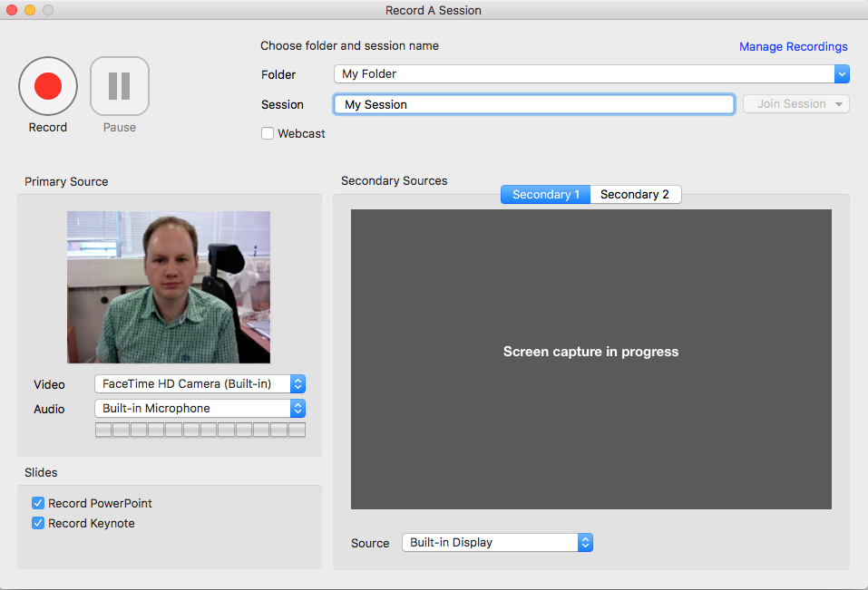This screenshot has width=868, height=590.
Task: Close the window with the red button
Action: pos(12,10)
